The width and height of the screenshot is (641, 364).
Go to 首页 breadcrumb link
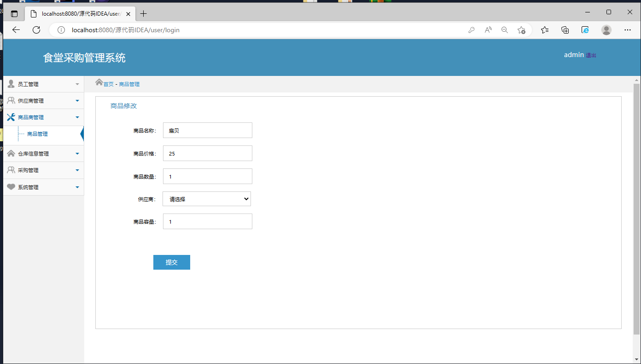[108, 84]
